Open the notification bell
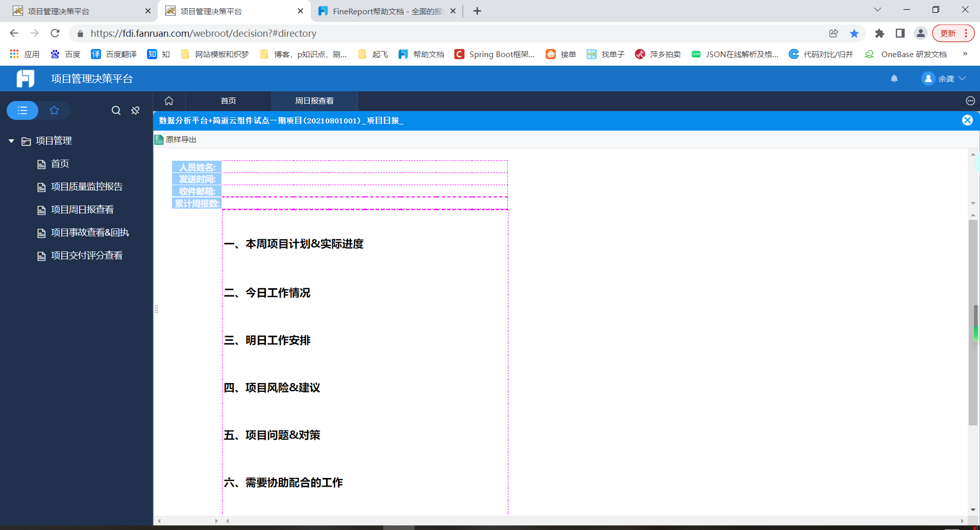Viewport: 980px width, 530px height. (894, 79)
